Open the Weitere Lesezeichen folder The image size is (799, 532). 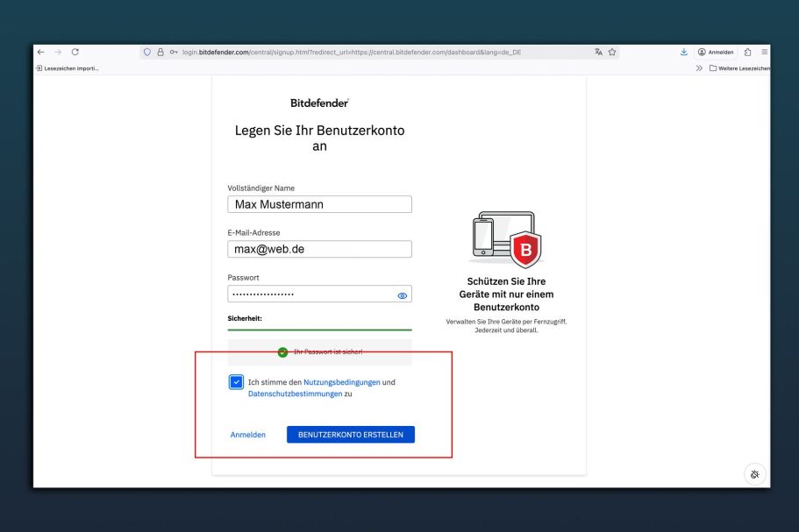[x=740, y=68]
